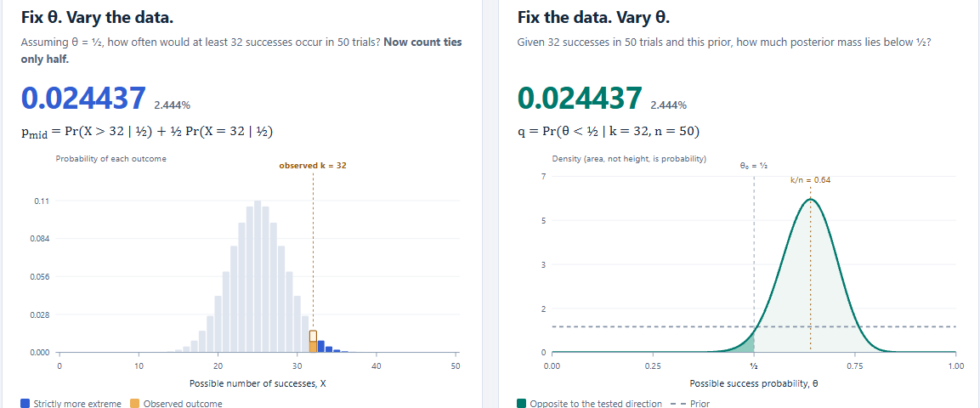Click the 'Fix θ. Vary the data.' heading
Screen dimensions: 980x408
(98, 18)
